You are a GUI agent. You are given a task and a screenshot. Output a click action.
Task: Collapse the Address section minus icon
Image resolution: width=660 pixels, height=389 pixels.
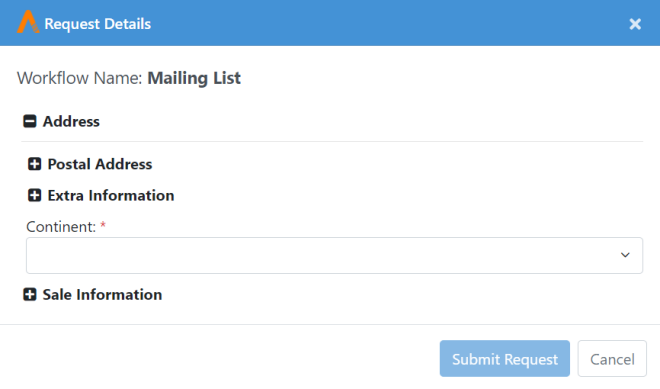[29, 121]
